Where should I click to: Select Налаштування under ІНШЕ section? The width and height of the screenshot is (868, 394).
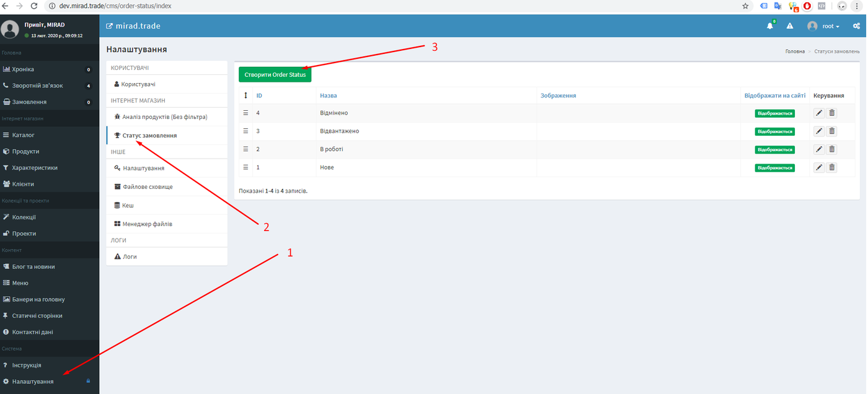[x=167, y=168]
